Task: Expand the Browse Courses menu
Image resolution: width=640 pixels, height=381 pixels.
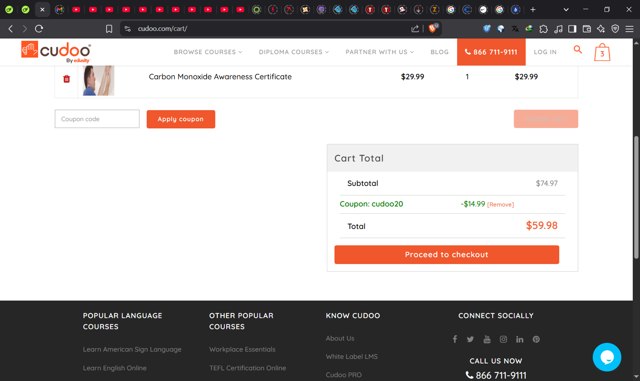Action: [x=208, y=52]
